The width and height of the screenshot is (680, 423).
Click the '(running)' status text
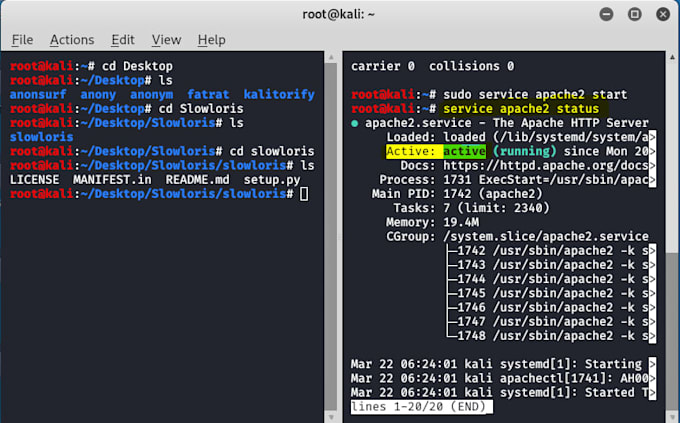pyautogui.click(x=524, y=151)
